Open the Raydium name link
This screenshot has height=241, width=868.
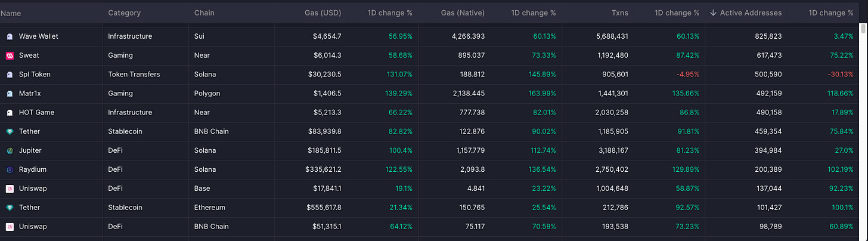pyautogui.click(x=33, y=170)
